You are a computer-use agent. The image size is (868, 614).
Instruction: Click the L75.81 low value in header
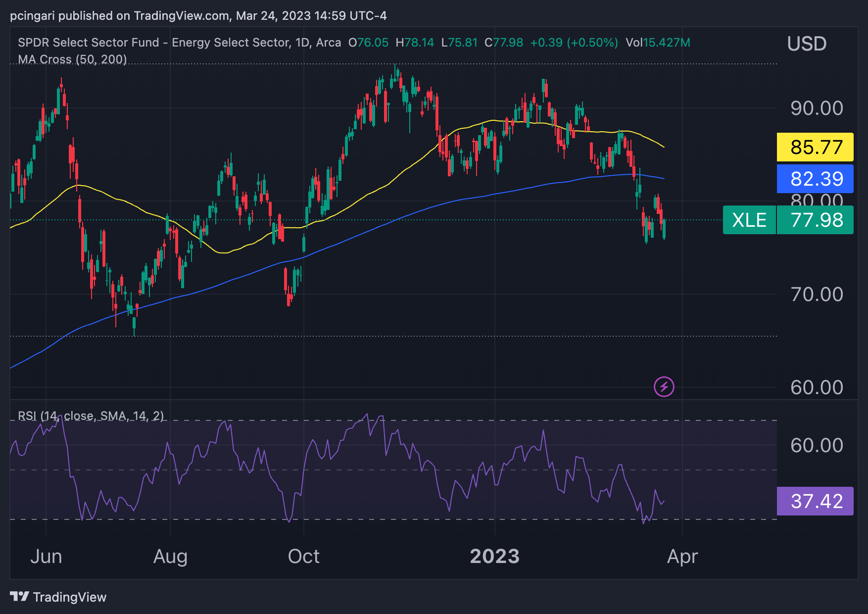(x=459, y=43)
